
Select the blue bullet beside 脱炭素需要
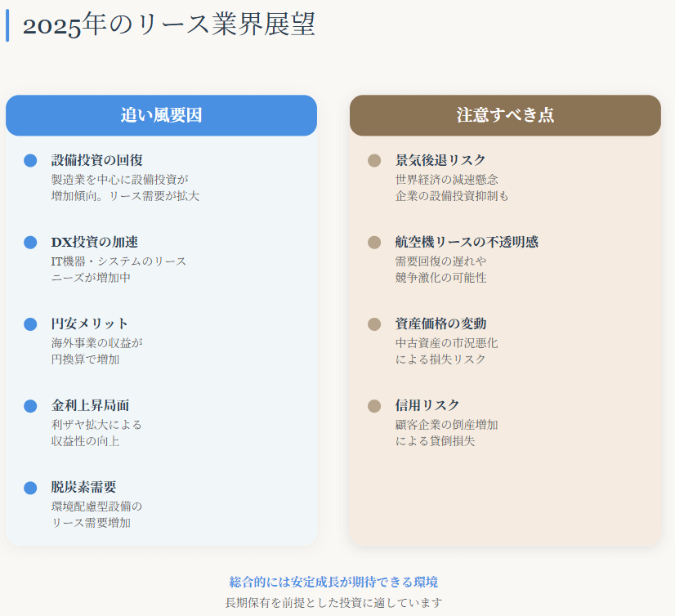click(30, 488)
